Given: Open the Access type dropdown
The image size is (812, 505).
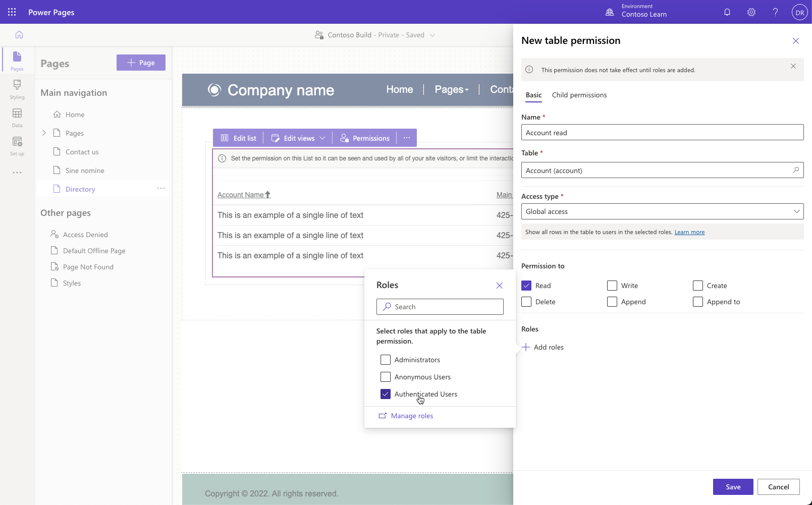Looking at the screenshot, I should 796,211.
